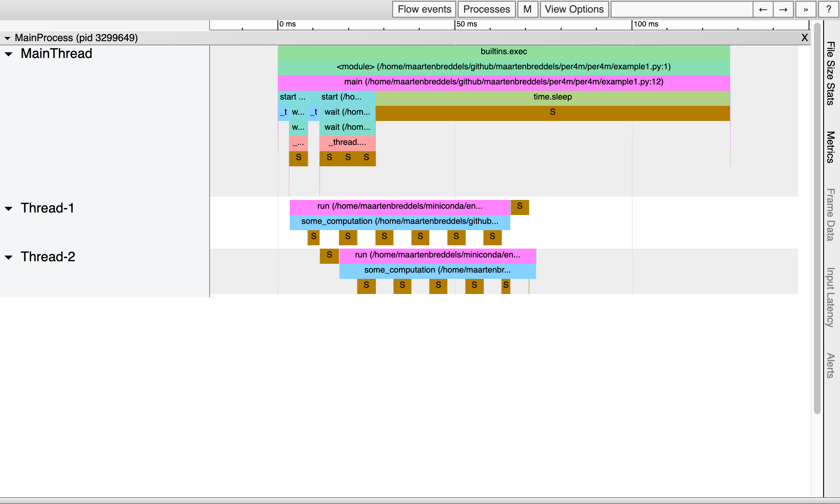Open the View Options menu
This screenshot has width=840, height=504.
(574, 9)
